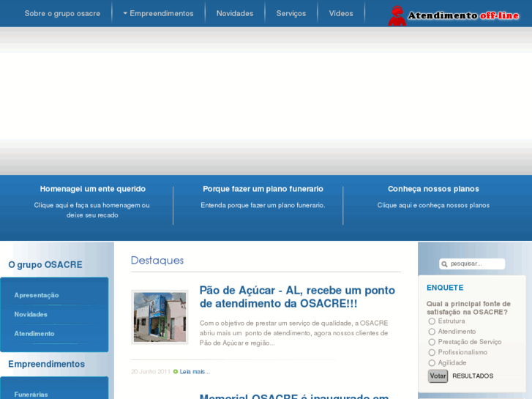Open Novidades in the O grupo OSACRE sidebar
Viewport: 532px width, 399px height.
(x=31, y=315)
